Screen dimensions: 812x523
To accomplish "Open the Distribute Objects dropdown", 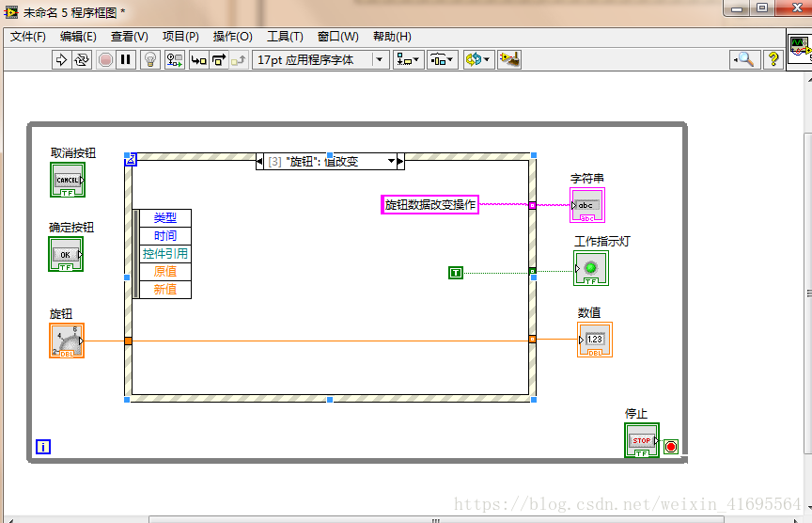I will [x=443, y=59].
